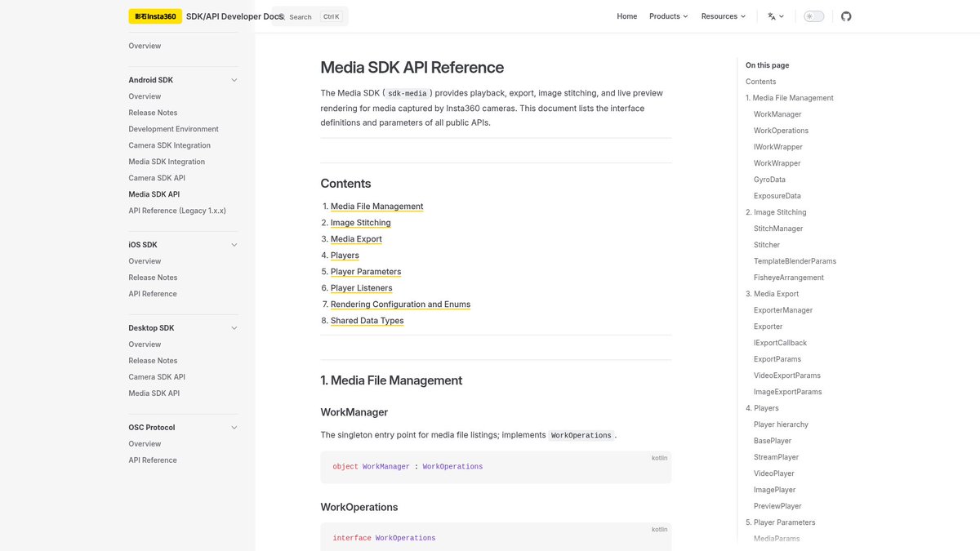The width and height of the screenshot is (980, 551).
Task: Go to Player Parameters contents link
Action: click(x=366, y=272)
